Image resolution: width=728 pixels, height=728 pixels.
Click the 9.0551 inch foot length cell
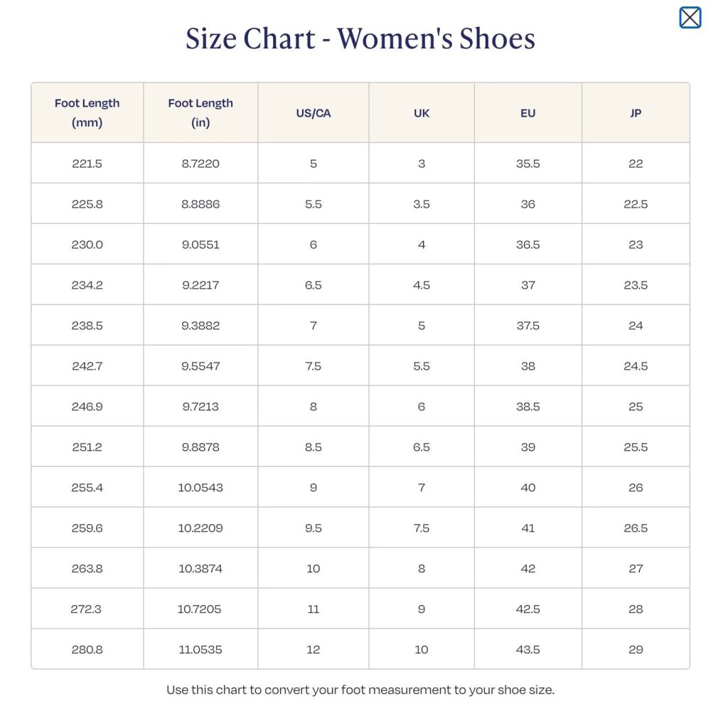200,245
